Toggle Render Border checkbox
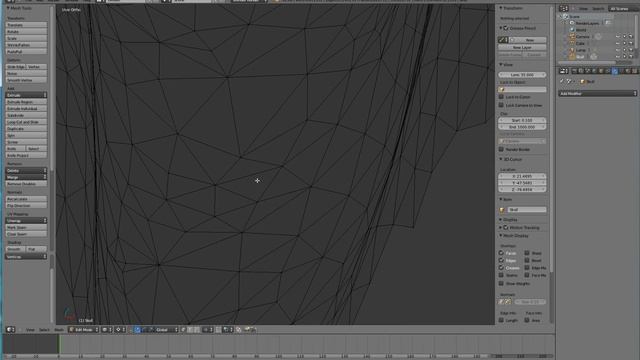640x360 pixels. [x=501, y=149]
